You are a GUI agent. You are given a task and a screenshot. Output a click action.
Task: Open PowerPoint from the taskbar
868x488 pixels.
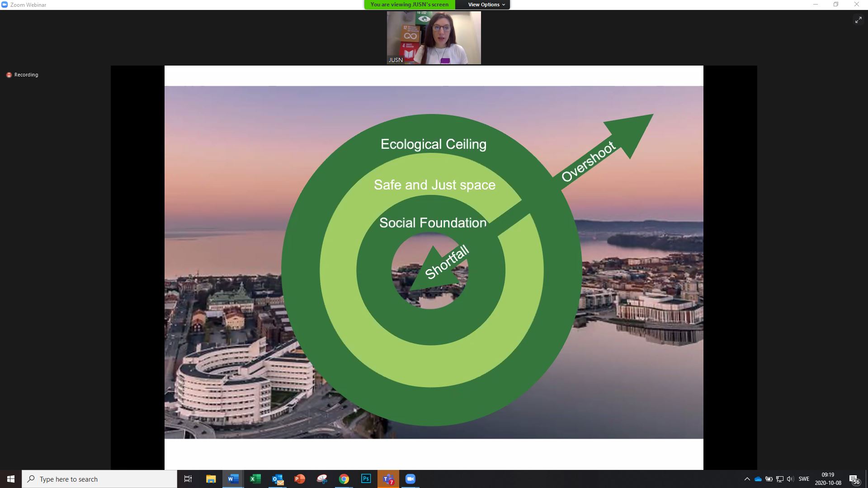(x=300, y=479)
